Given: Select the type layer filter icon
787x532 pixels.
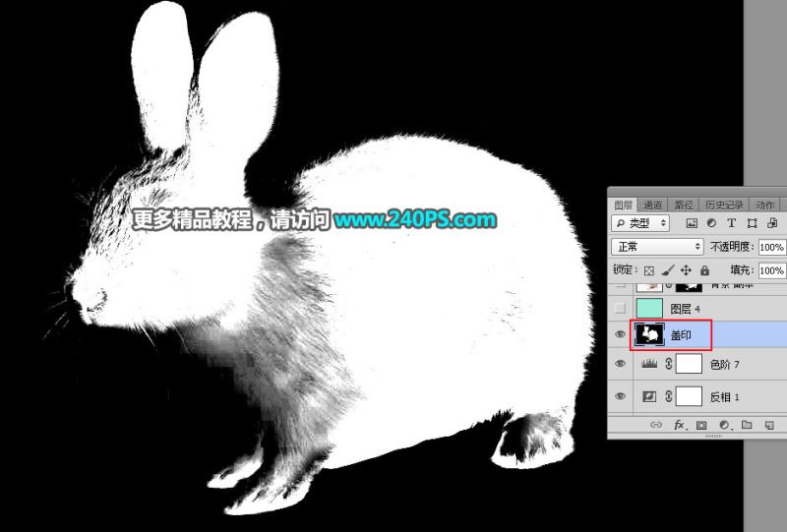Looking at the screenshot, I should [731, 223].
